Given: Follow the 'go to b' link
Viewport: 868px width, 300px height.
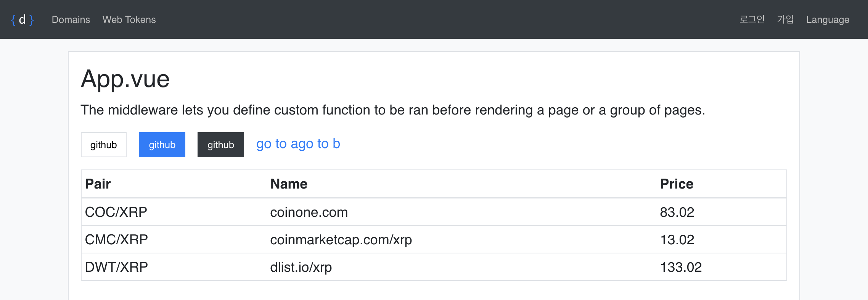Looking at the screenshot, I should 320,144.
